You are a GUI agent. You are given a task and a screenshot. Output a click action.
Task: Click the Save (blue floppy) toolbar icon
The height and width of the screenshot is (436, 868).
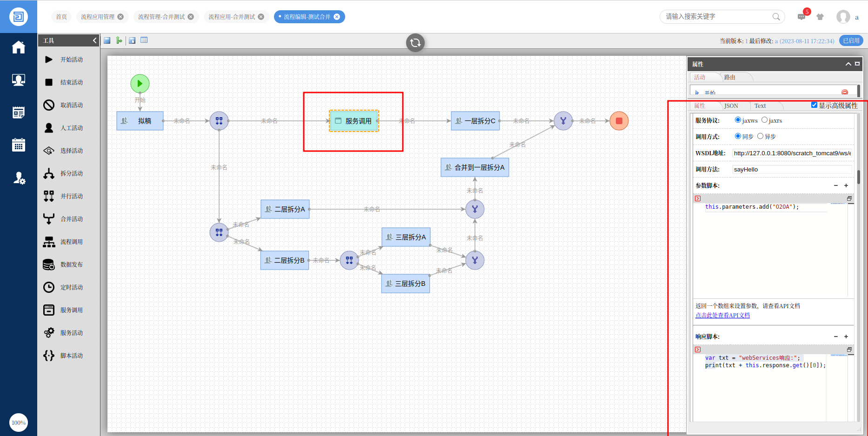(107, 40)
